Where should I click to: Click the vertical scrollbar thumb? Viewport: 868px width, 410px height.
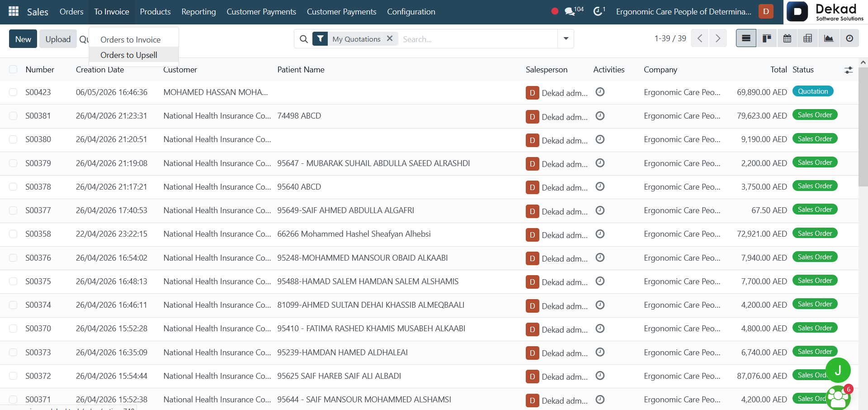(x=863, y=127)
